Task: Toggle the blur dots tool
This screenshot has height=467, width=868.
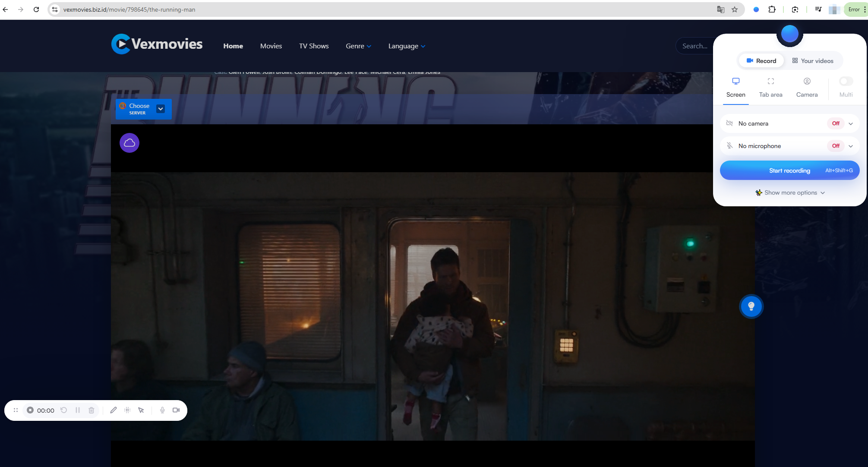Action: click(127, 410)
